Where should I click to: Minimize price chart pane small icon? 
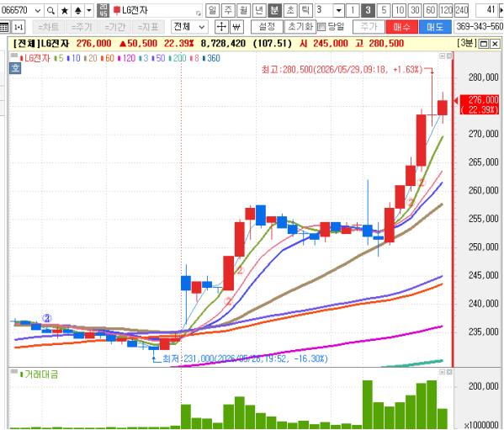pyautogui.click(x=443, y=56)
